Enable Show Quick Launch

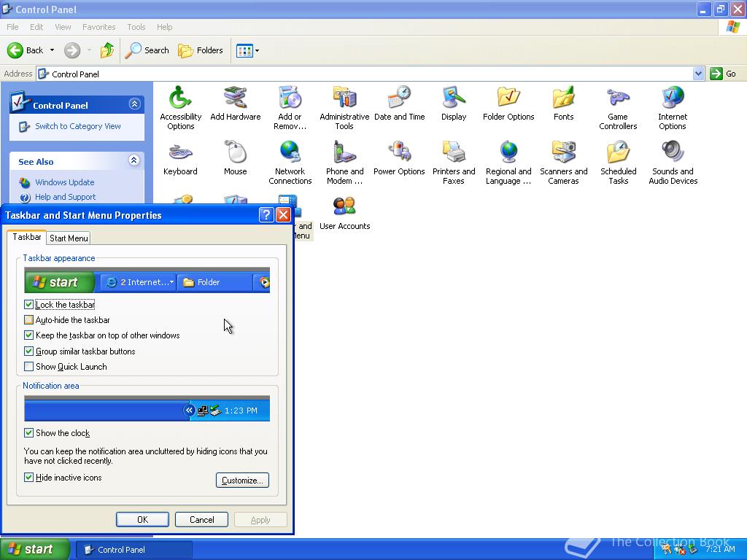tap(28, 366)
